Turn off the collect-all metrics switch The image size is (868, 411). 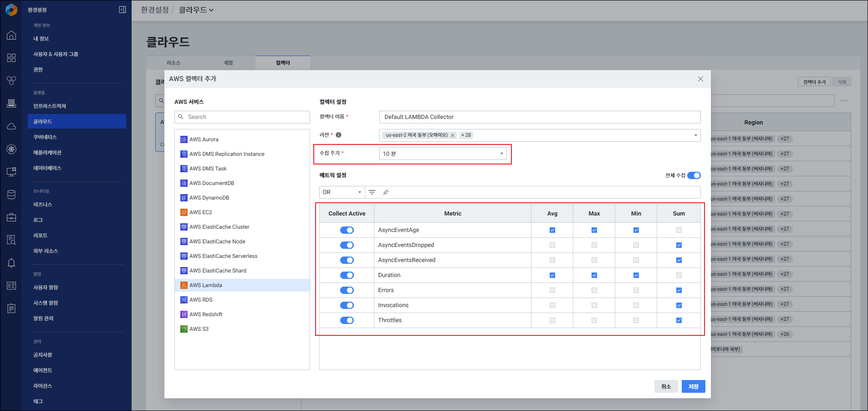coord(694,175)
